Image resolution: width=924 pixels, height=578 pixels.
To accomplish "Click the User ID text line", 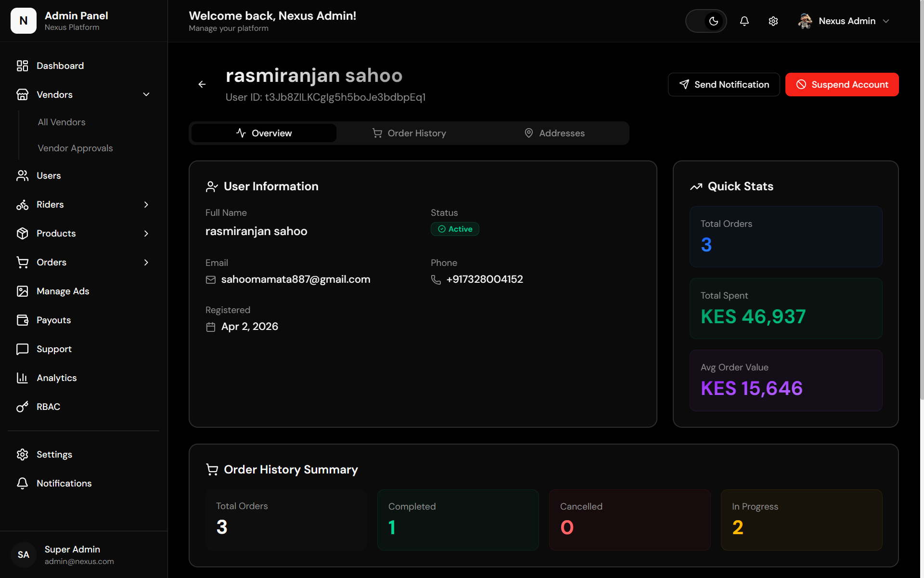I will pos(325,97).
